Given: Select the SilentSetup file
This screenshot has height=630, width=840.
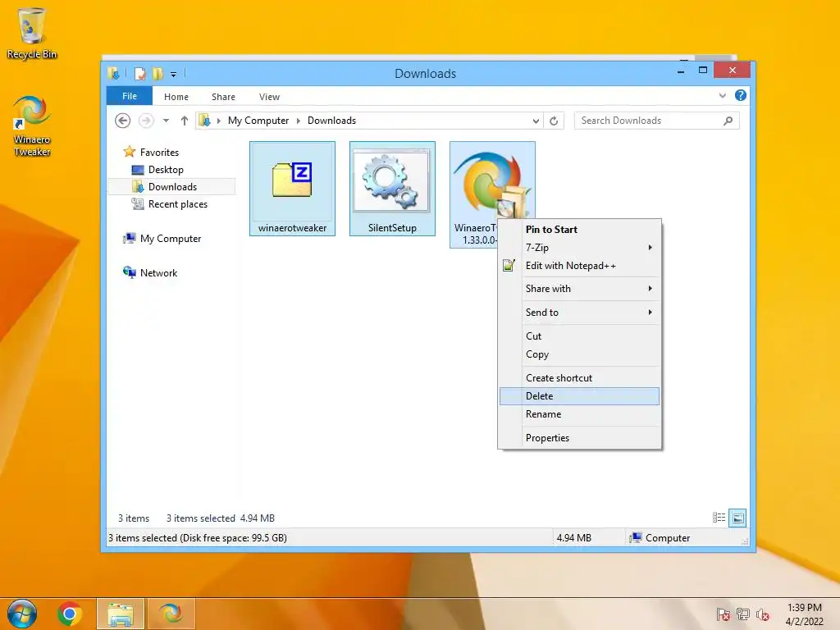Looking at the screenshot, I should point(392,189).
